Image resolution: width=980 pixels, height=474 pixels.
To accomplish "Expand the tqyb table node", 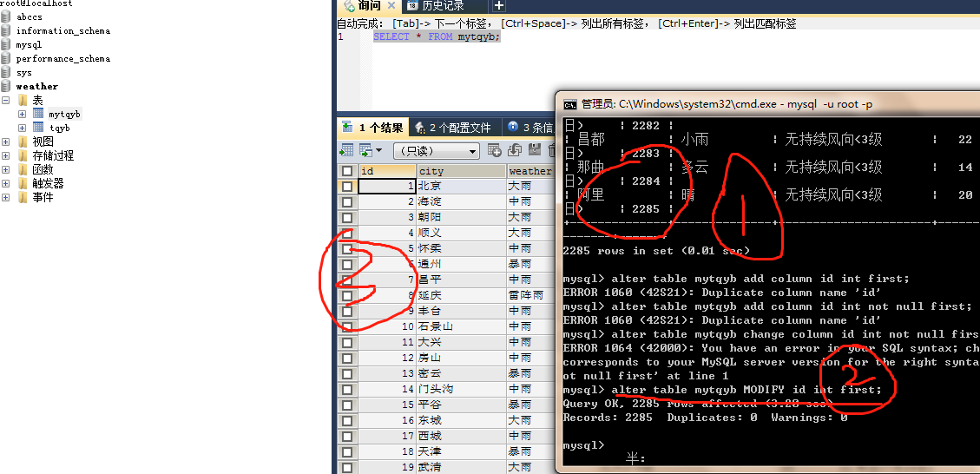I will (x=22, y=128).
